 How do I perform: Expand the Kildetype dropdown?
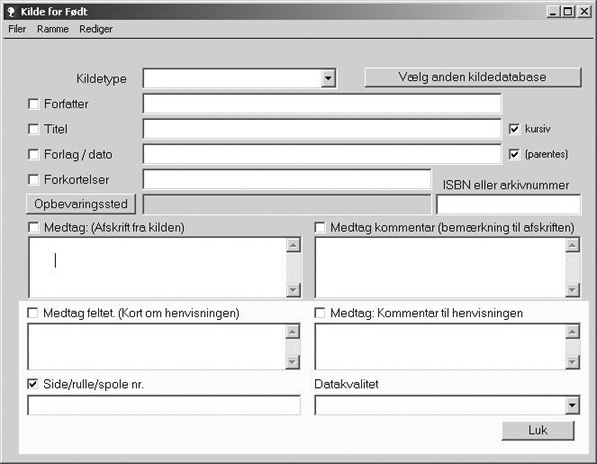coord(328,78)
